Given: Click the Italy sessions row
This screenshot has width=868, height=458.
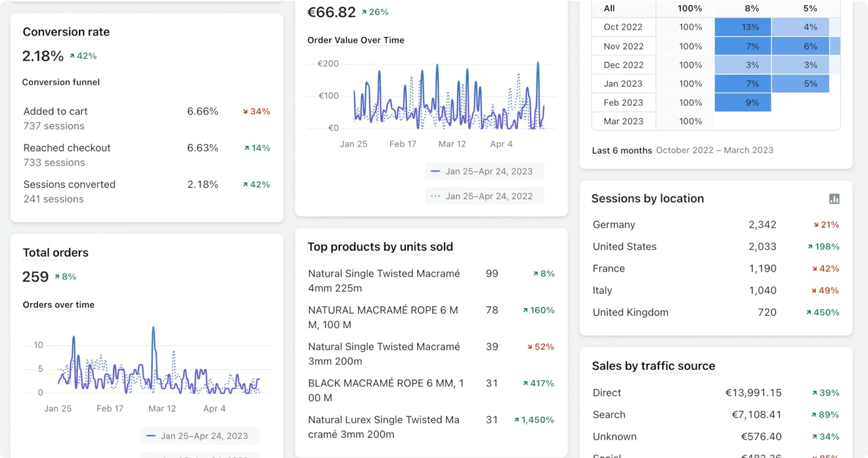Looking at the screenshot, I should (x=716, y=291).
